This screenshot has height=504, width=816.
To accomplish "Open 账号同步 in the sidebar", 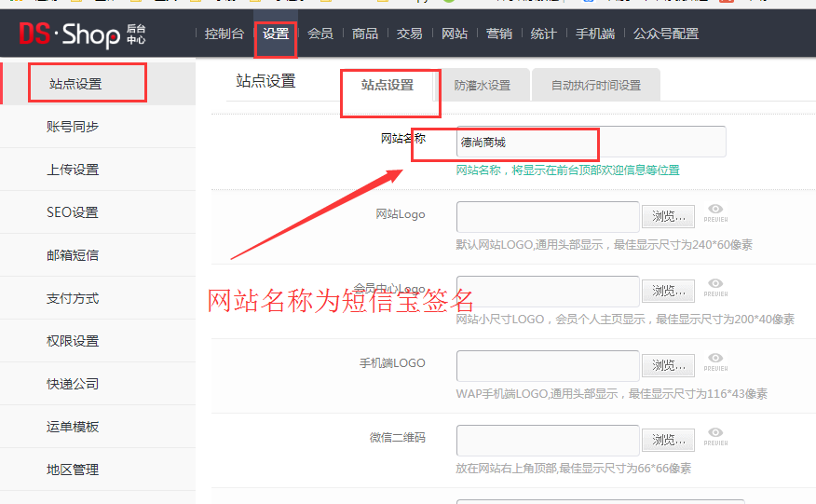I will click(73, 127).
